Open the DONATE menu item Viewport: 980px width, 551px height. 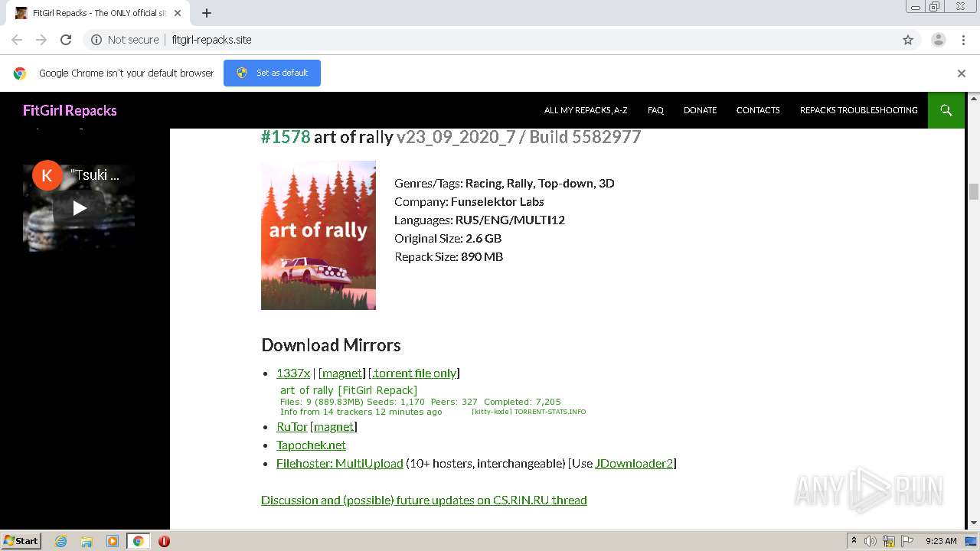click(x=700, y=110)
